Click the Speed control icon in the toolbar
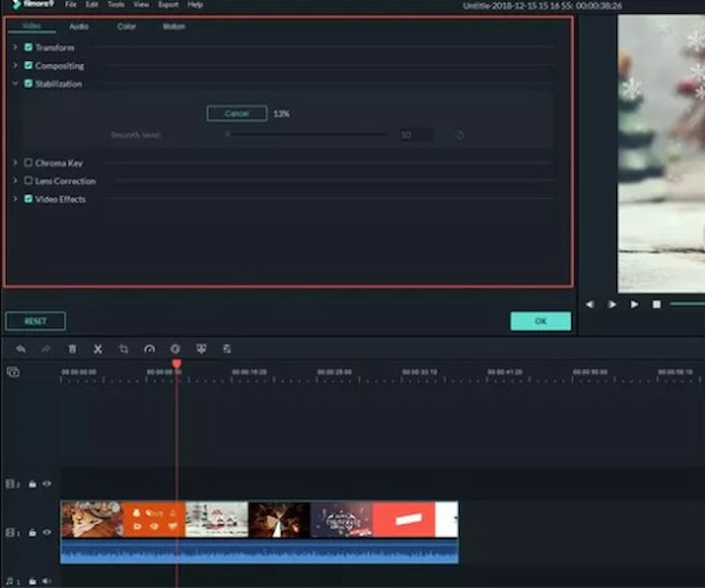 point(150,349)
